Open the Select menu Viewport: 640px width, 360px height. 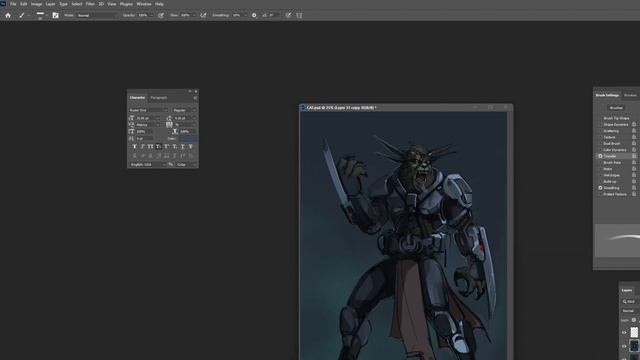[77, 4]
